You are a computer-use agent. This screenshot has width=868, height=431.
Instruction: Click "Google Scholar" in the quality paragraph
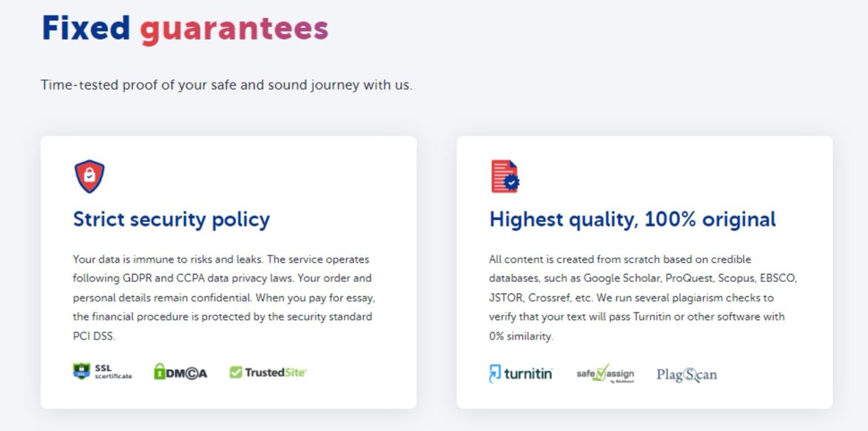[x=622, y=278]
